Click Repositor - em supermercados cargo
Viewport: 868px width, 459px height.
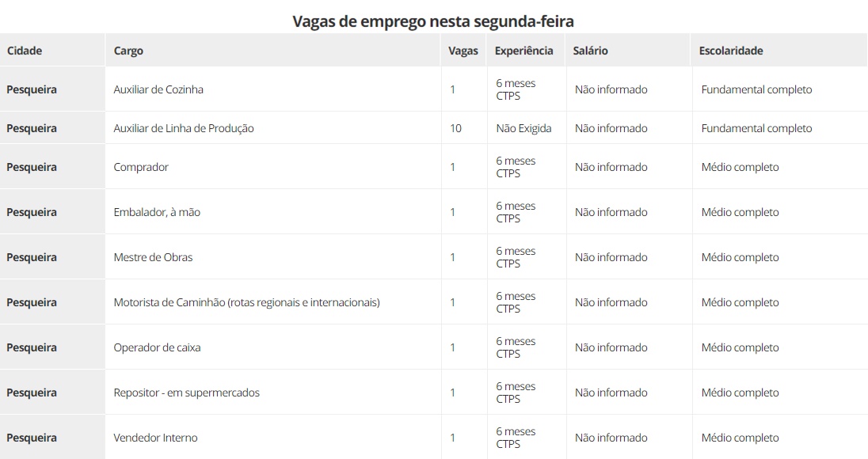(x=187, y=393)
